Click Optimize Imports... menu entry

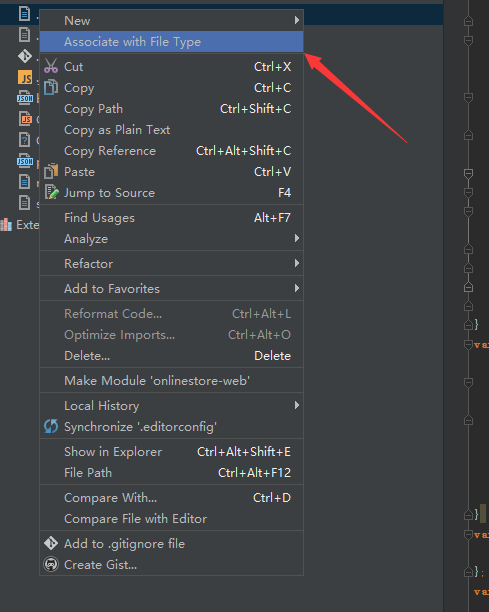coord(171,334)
